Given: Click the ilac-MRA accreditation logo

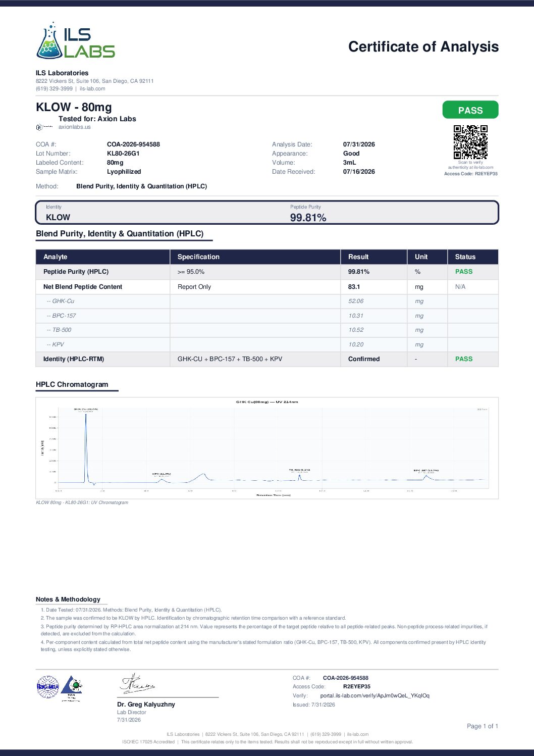Looking at the screenshot, I should tap(48, 687).
